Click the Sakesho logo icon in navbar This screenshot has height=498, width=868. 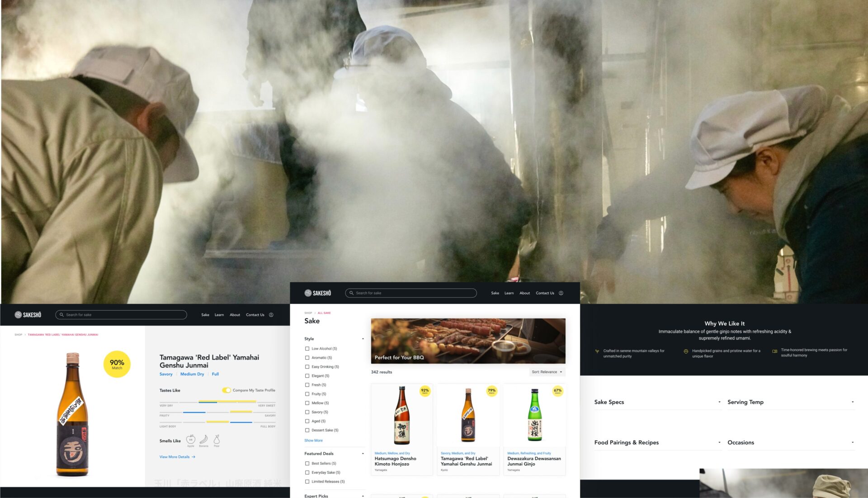[307, 293]
